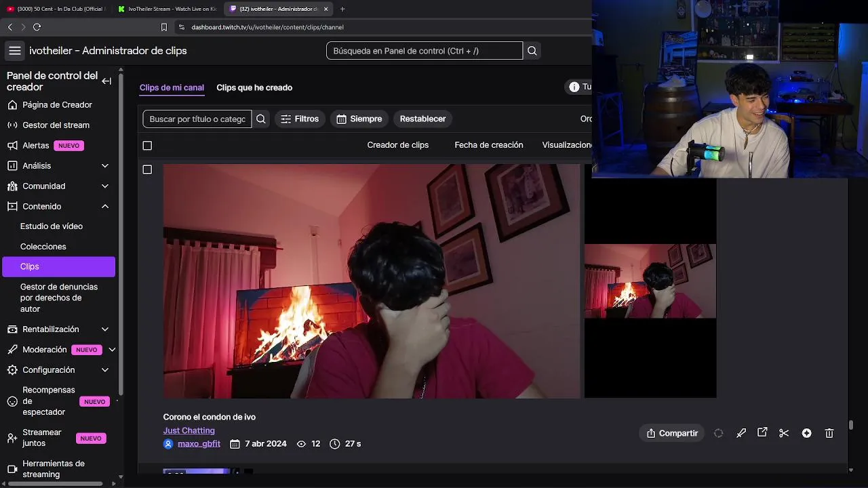Screen dimensions: 868x488
Task: Sort by Creador de clips column
Action: (x=397, y=145)
